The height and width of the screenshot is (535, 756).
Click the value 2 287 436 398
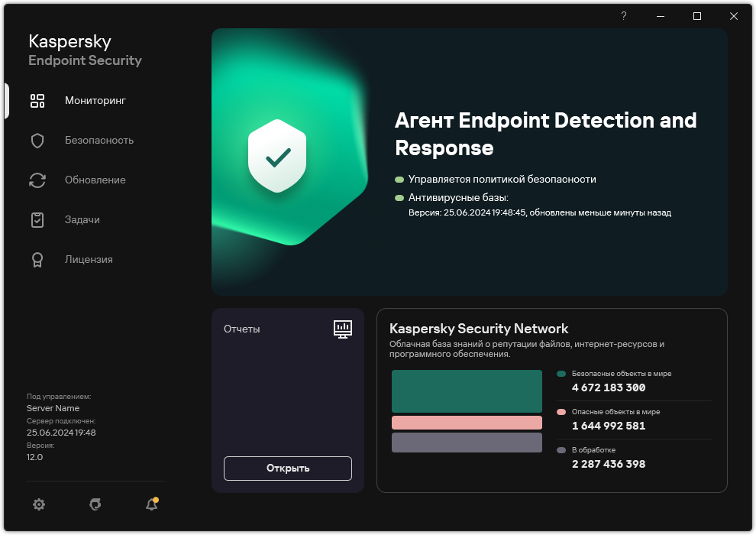tap(609, 464)
